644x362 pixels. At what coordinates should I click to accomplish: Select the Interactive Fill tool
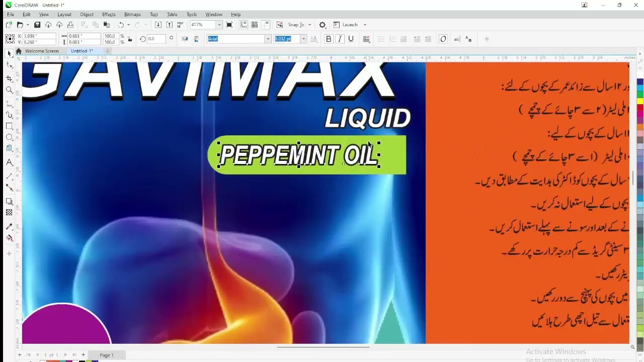point(9,238)
